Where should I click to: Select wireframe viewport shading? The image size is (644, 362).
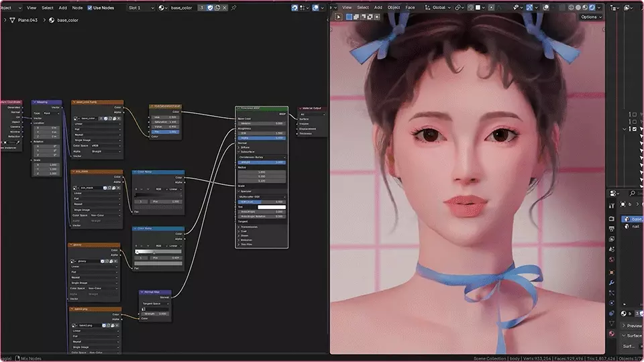coord(572,7)
